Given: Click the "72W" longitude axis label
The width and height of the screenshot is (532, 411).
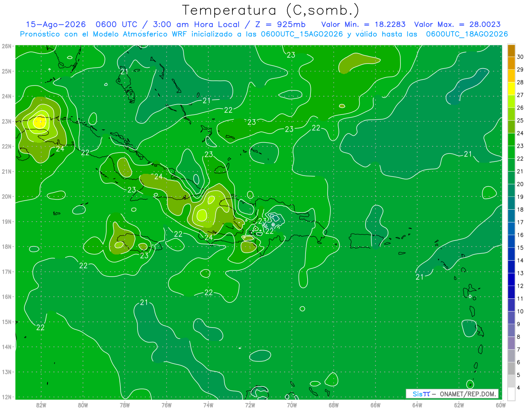Looking at the screenshot, I should [250, 405].
